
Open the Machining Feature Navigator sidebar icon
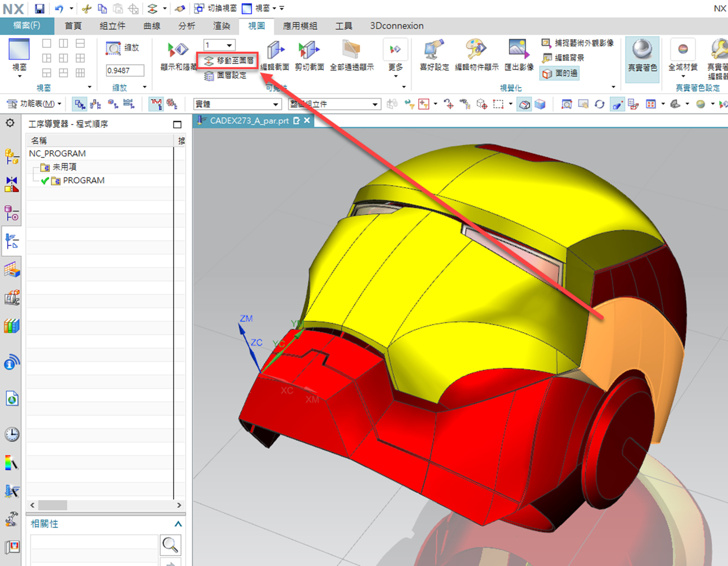click(12, 270)
